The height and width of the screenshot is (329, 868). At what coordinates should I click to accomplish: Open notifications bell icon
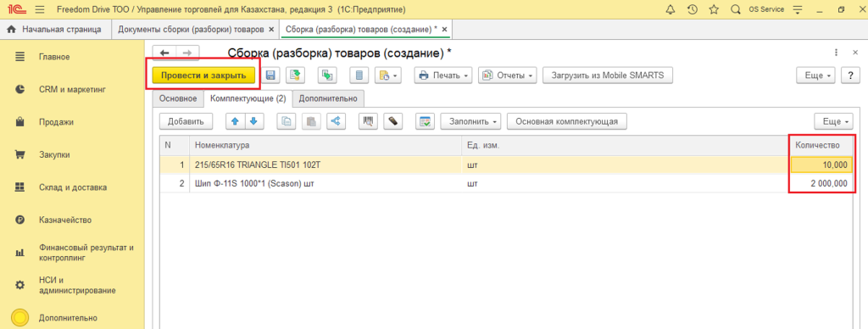(x=670, y=9)
